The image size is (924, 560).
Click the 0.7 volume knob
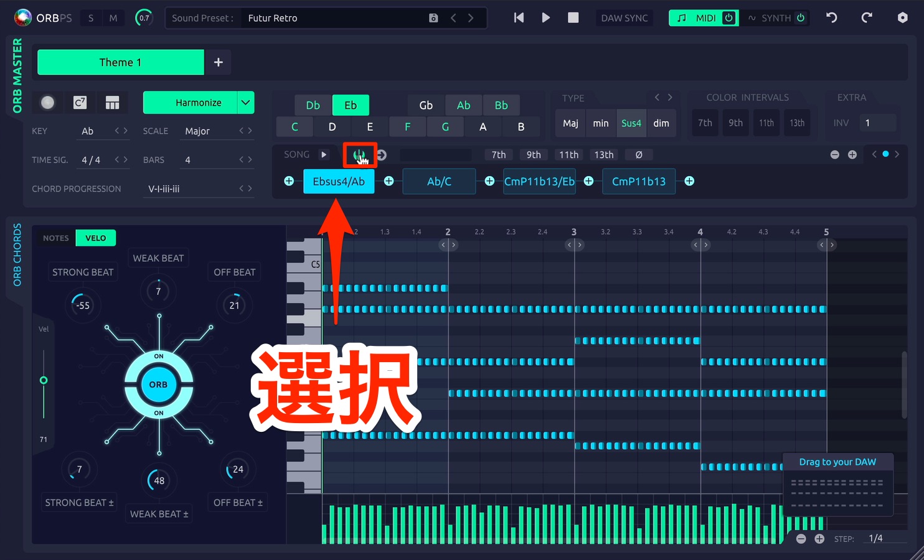[x=144, y=18]
